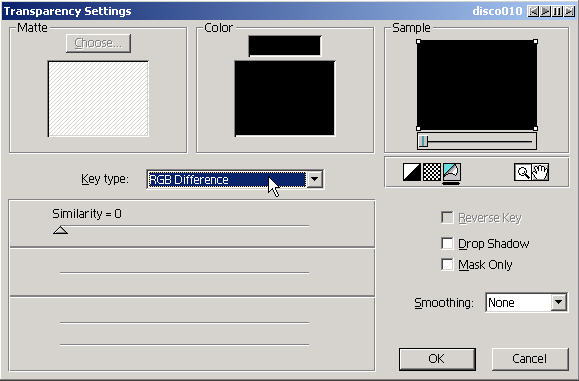
Task: Click the Cancel button
Action: point(530,359)
